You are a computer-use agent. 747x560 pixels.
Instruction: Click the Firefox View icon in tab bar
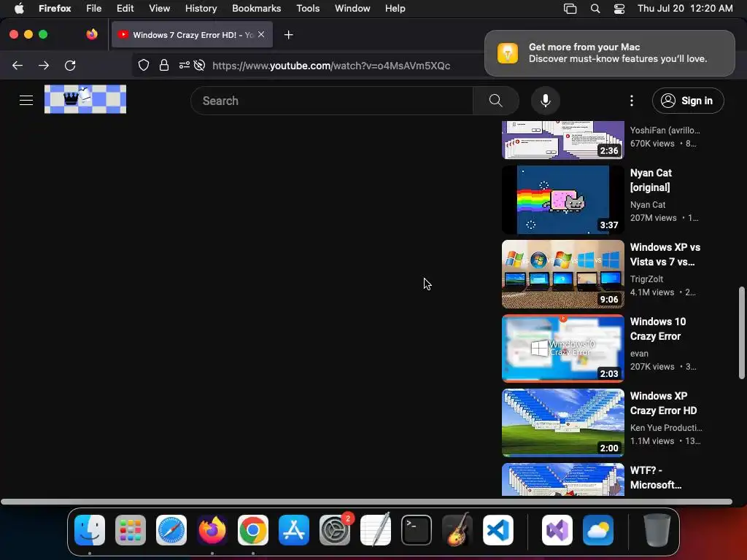tap(92, 34)
